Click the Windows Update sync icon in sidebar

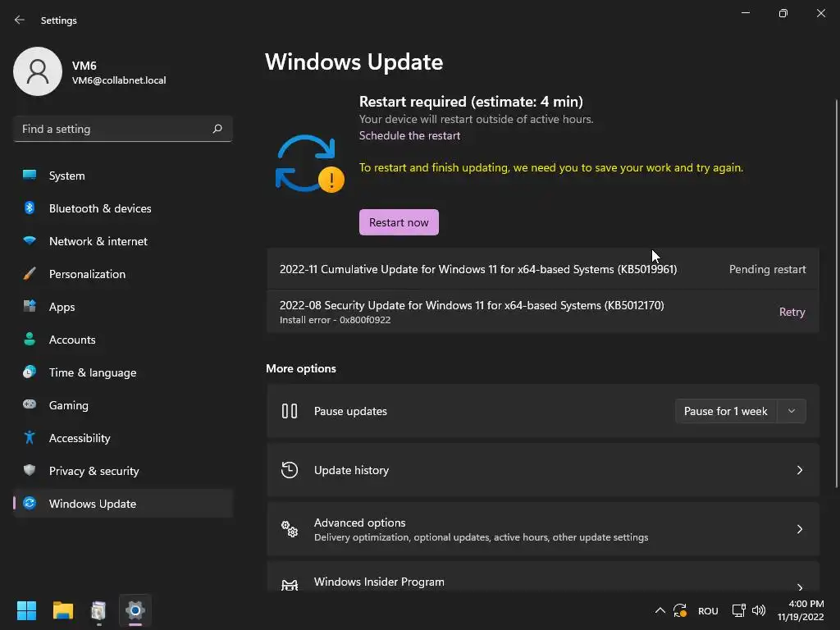[x=30, y=503]
